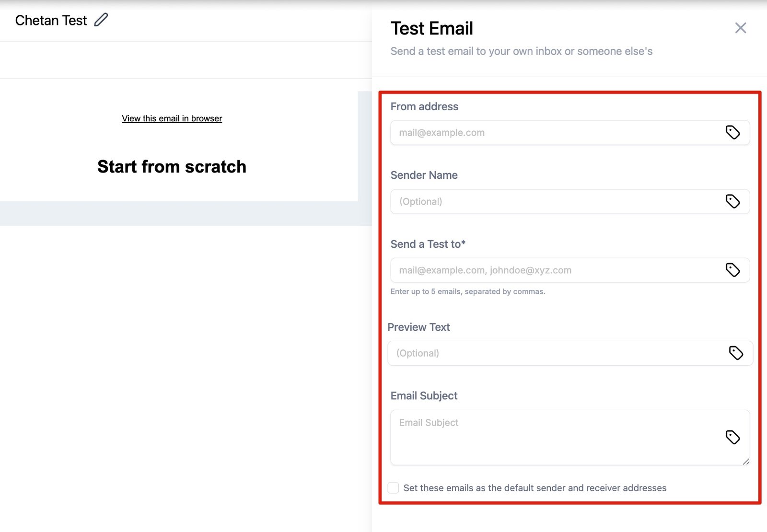
Task: Insert a tag into Preview Text field
Action: [x=736, y=353]
